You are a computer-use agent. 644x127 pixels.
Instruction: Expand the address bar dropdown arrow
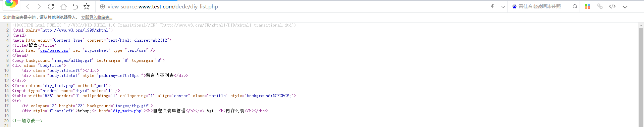pyautogui.click(x=503, y=7)
